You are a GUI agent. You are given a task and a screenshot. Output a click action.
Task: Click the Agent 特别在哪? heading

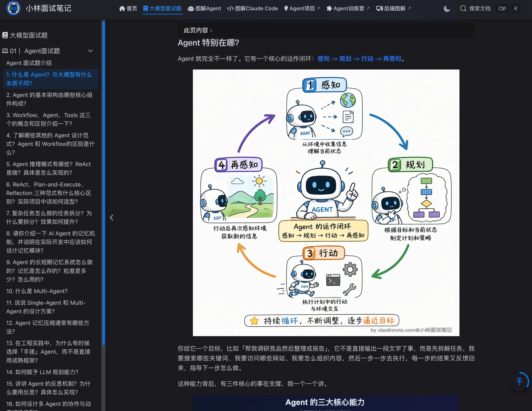(208, 43)
